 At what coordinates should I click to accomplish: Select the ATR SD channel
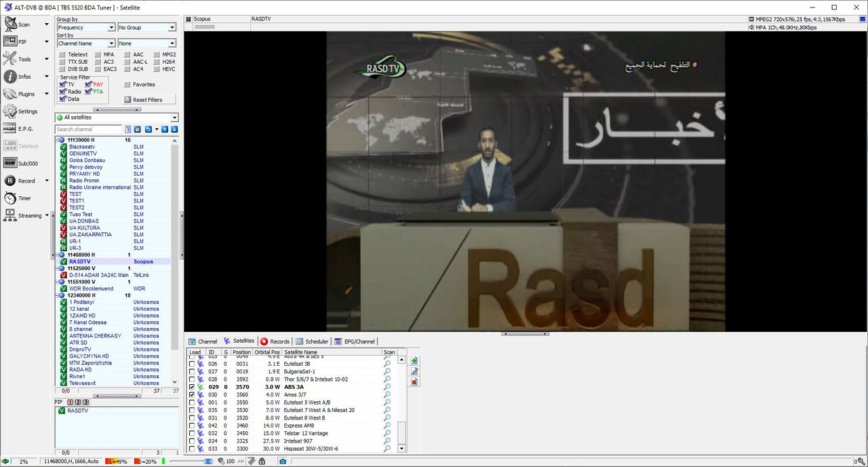point(78,343)
